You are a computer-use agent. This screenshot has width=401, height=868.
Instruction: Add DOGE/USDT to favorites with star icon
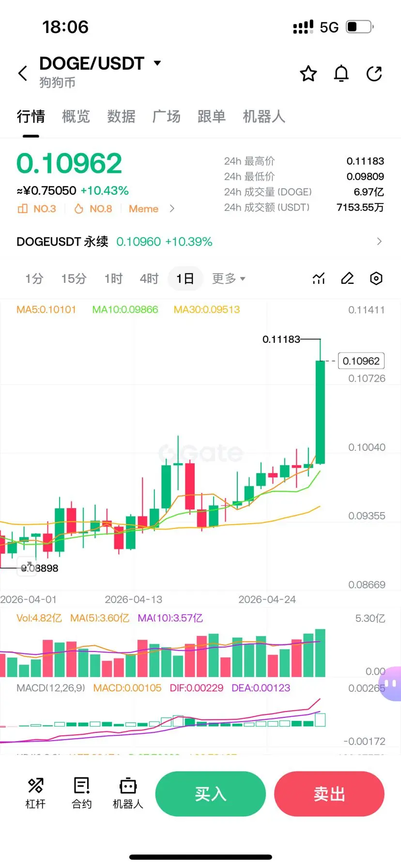click(x=308, y=74)
